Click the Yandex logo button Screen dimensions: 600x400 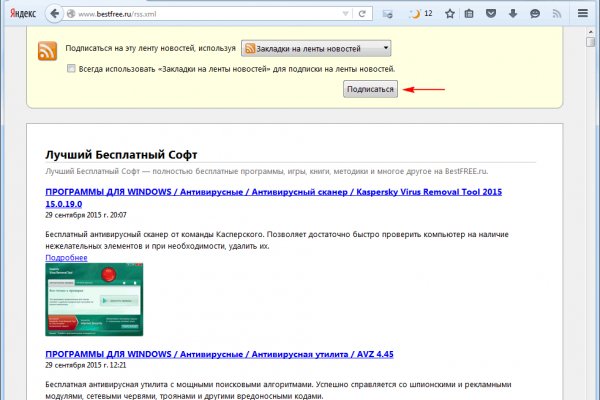[23, 14]
